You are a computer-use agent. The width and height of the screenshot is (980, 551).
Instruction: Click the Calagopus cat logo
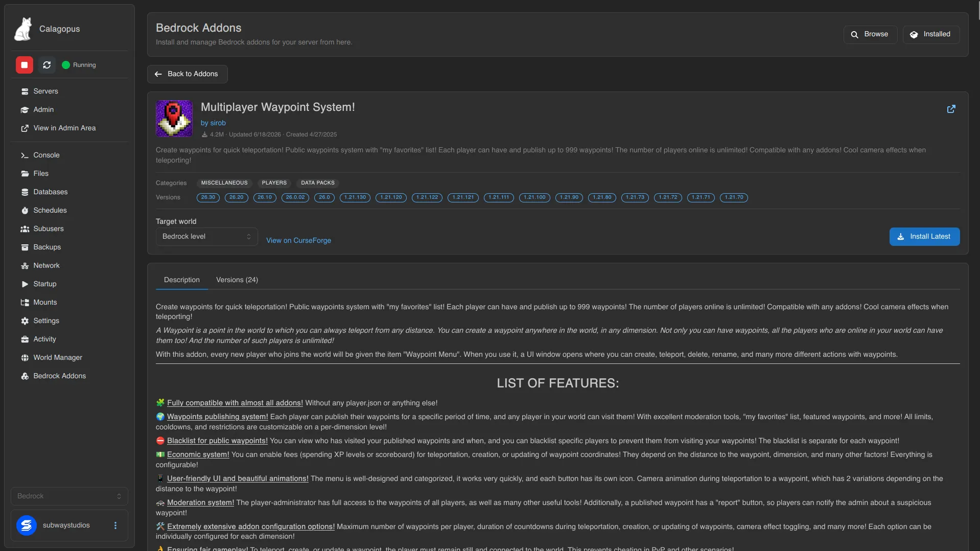pyautogui.click(x=23, y=29)
